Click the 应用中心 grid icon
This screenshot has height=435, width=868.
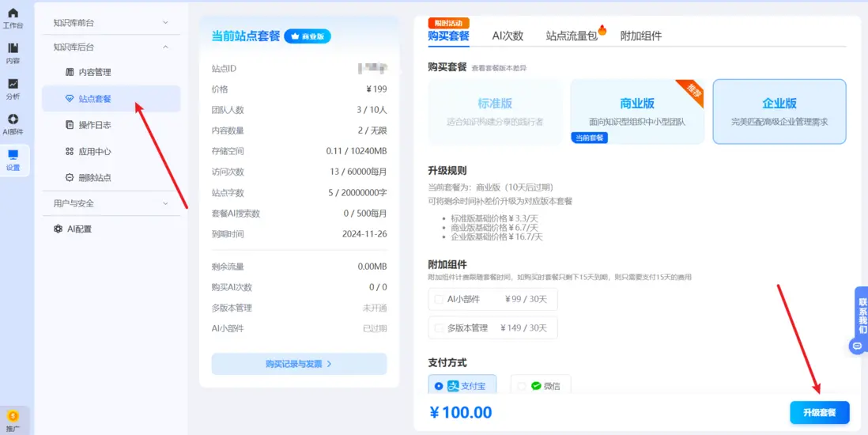[70, 151]
